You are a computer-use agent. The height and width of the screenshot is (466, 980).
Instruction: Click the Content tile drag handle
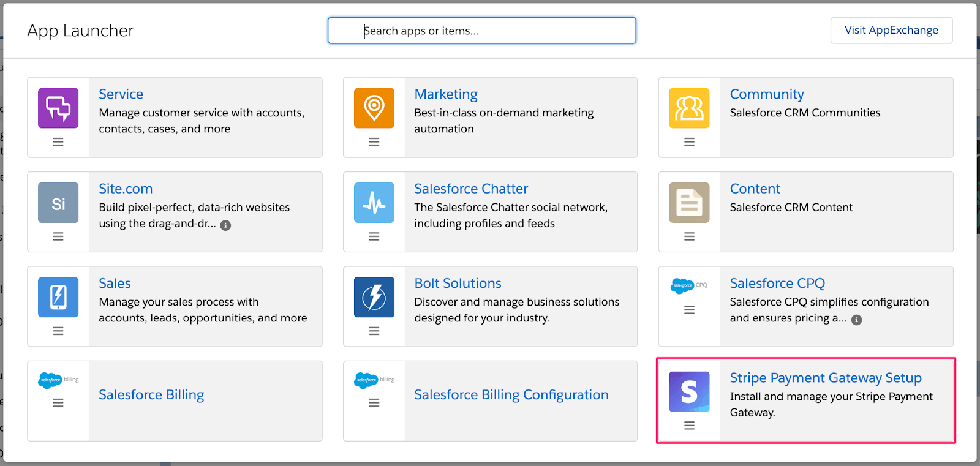[689, 236]
